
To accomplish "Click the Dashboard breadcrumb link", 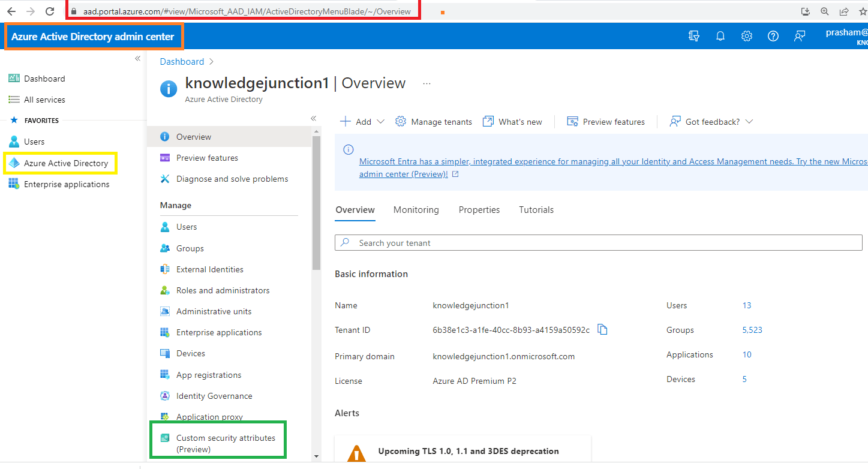I will pos(182,61).
